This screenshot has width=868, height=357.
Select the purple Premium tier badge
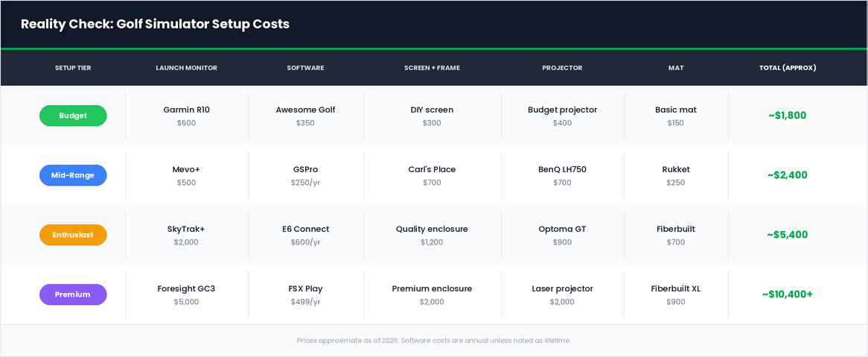(x=73, y=294)
